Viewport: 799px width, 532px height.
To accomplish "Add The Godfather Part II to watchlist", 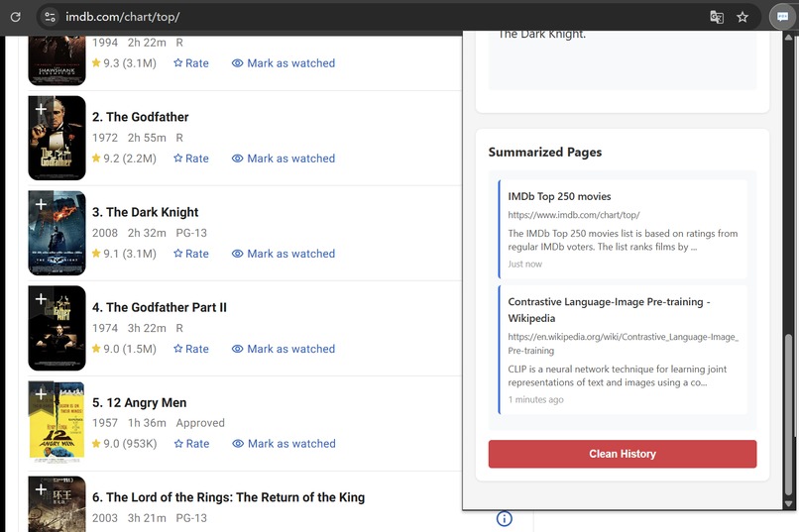I will click(x=42, y=299).
